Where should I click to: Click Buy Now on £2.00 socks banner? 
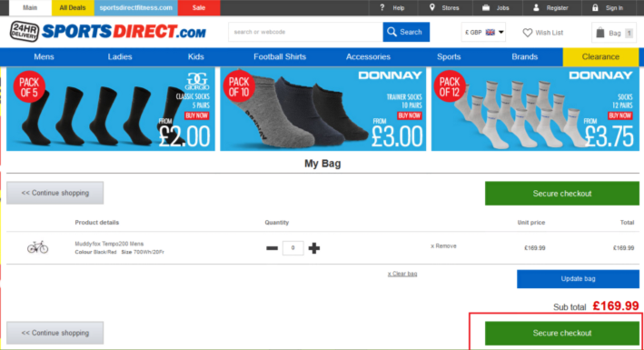[x=197, y=115]
